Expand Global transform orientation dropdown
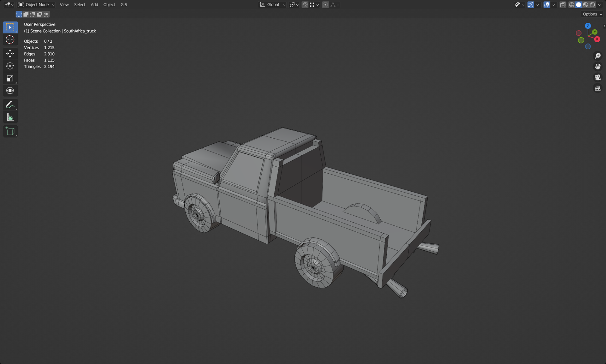The image size is (606, 364). click(x=273, y=5)
